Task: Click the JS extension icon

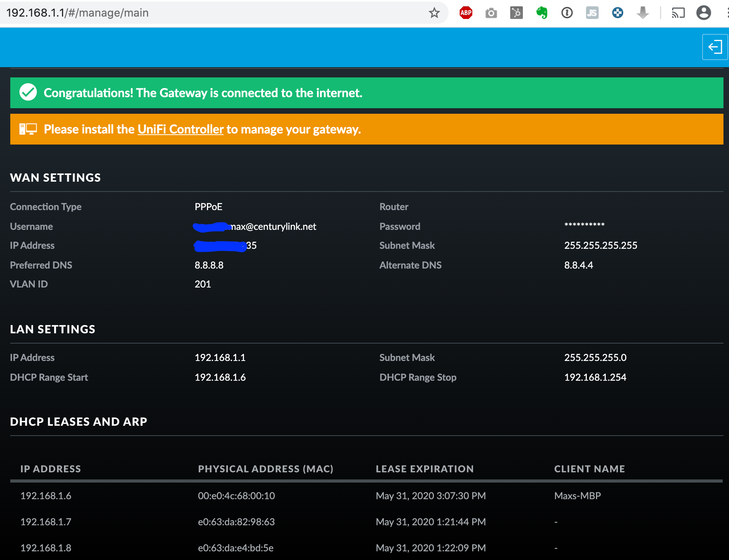Action: (x=592, y=13)
